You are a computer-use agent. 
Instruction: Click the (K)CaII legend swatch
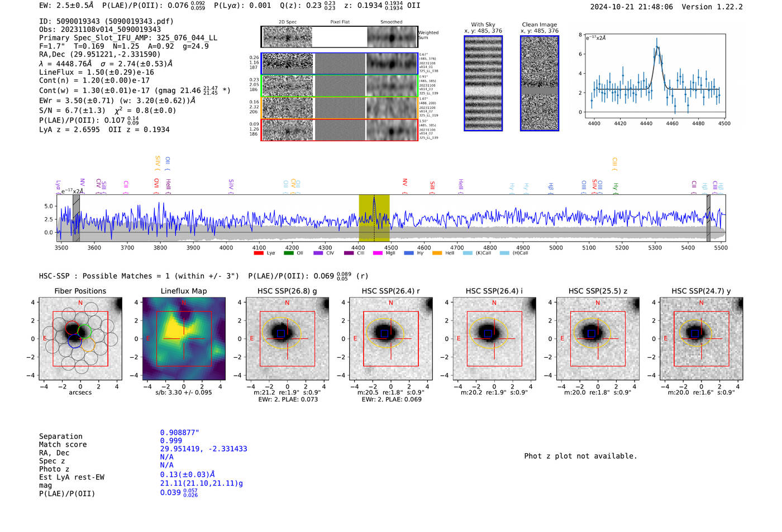[468, 253]
